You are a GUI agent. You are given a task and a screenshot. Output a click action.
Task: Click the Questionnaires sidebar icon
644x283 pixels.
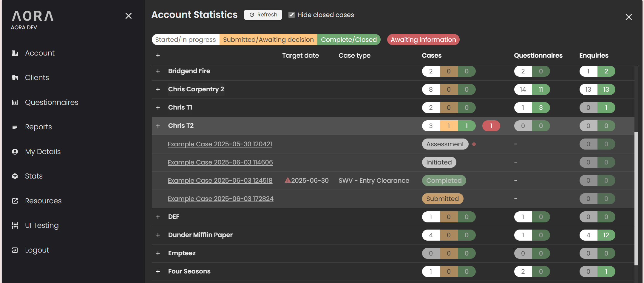(x=15, y=102)
